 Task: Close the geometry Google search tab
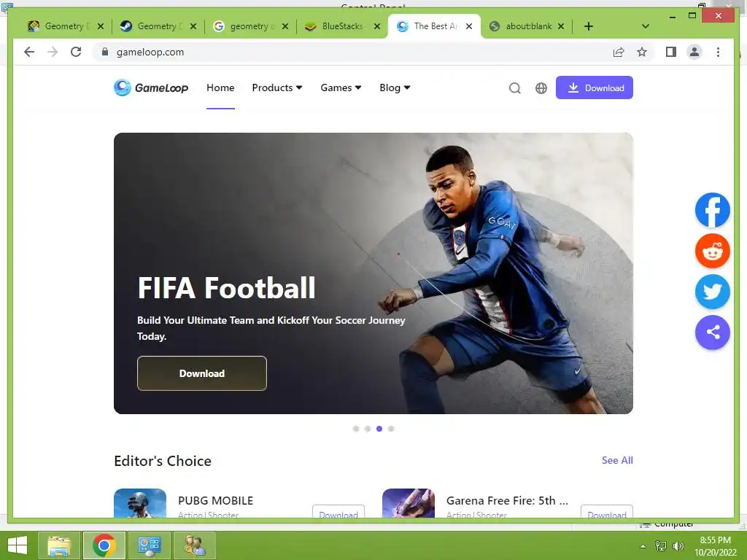point(285,26)
